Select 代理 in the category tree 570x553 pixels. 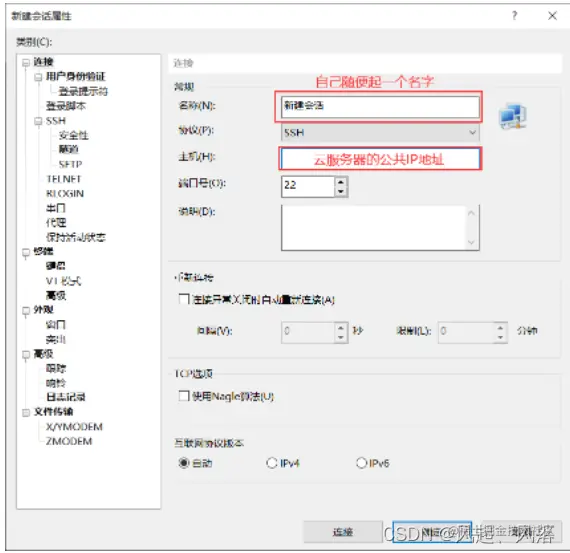56,223
